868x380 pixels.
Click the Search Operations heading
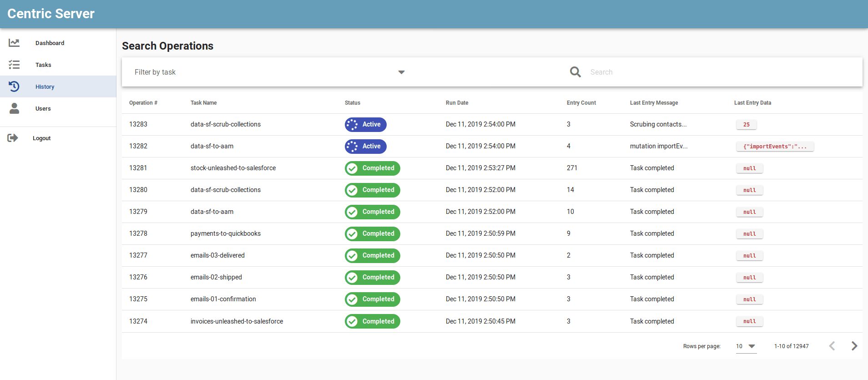(167, 46)
